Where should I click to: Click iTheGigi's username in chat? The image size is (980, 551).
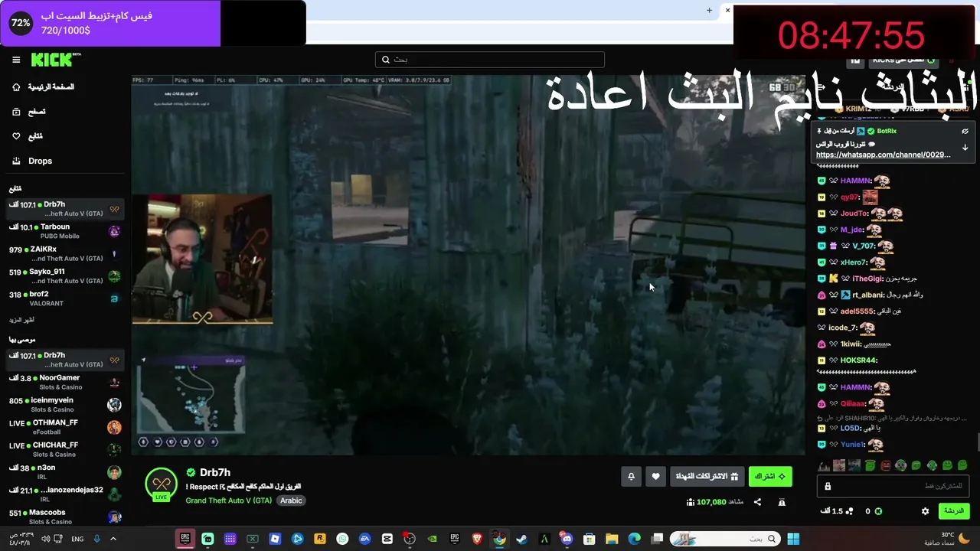[867, 279]
